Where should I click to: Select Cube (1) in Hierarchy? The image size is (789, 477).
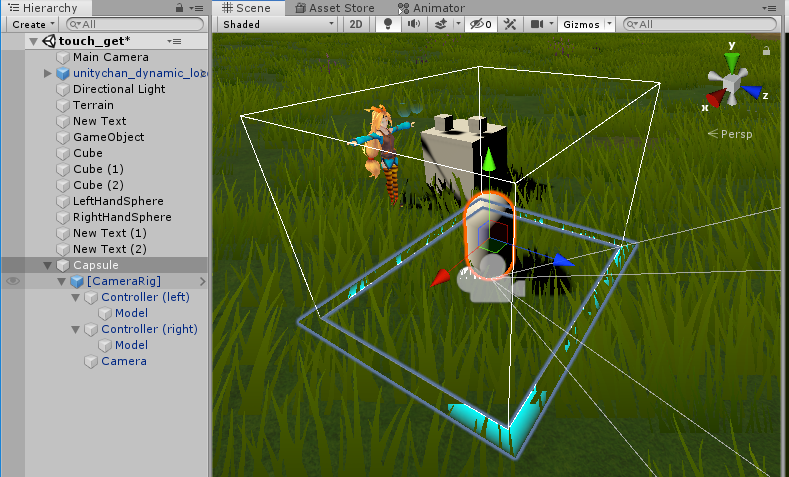point(98,169)
